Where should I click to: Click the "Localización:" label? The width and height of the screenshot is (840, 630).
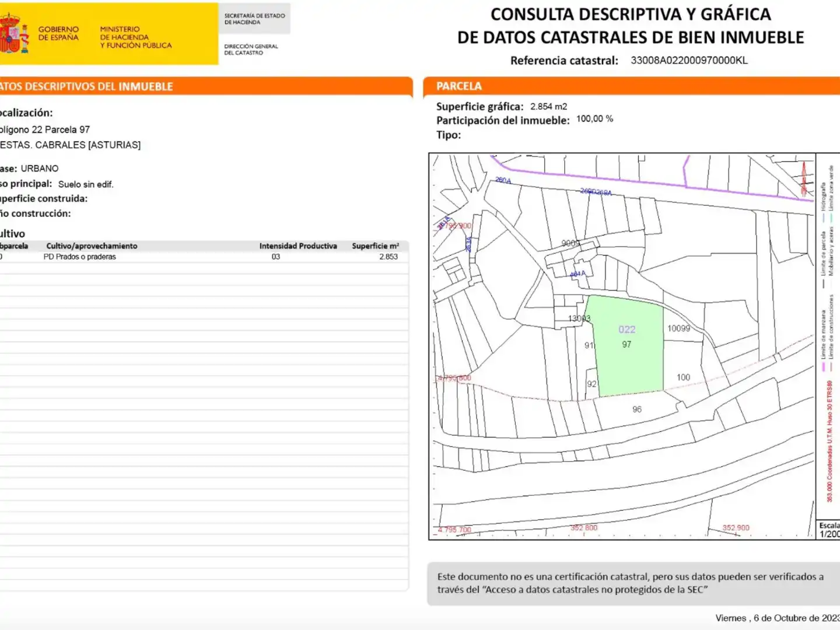coord(26,113)
